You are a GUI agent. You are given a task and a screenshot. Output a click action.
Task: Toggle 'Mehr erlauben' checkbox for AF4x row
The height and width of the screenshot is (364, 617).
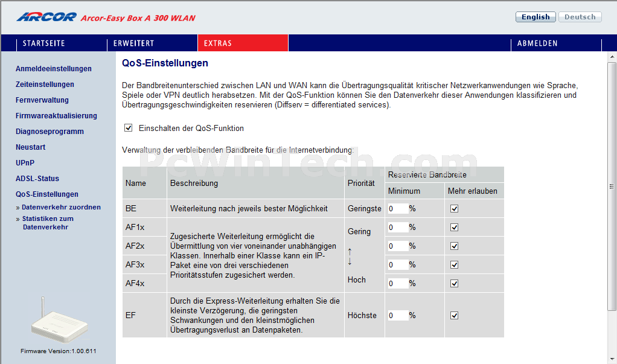click(454, 283)
